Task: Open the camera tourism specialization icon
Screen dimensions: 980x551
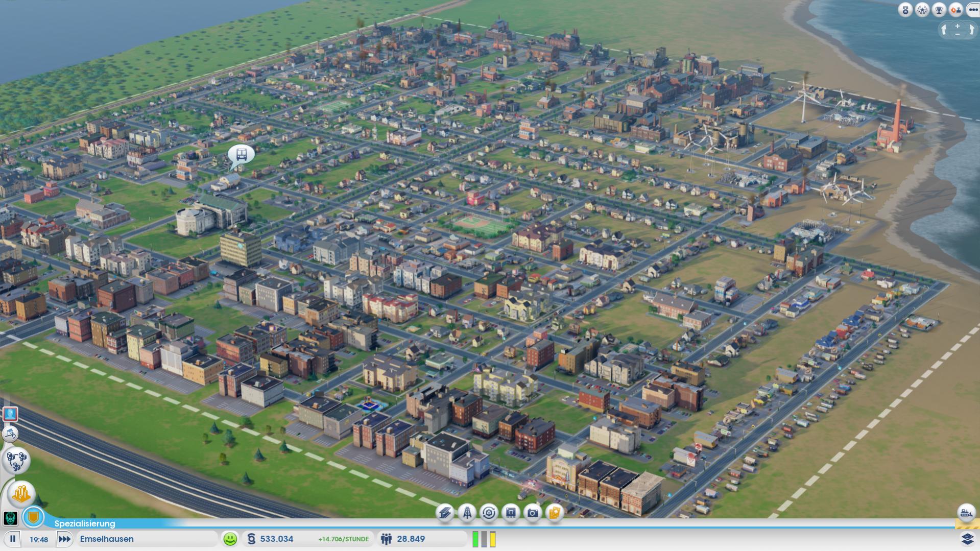Action: pyautogui.click(x=533, y=513)
